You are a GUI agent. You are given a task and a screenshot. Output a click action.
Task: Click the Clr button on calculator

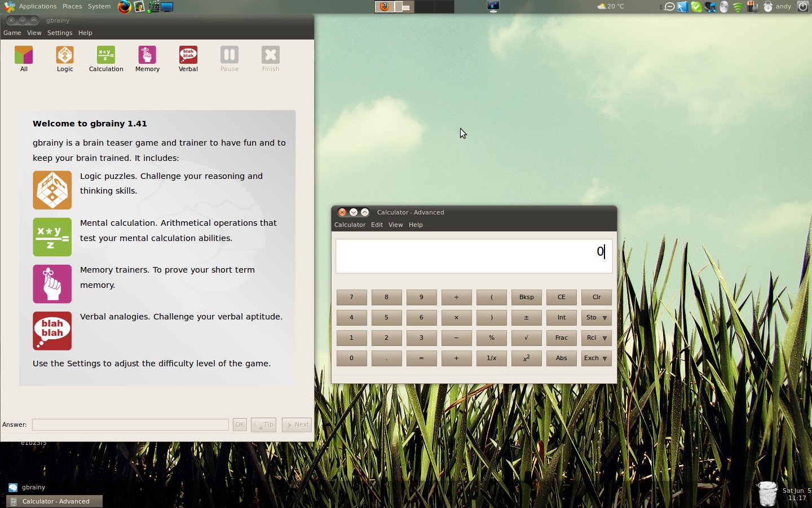coord(597,297)
